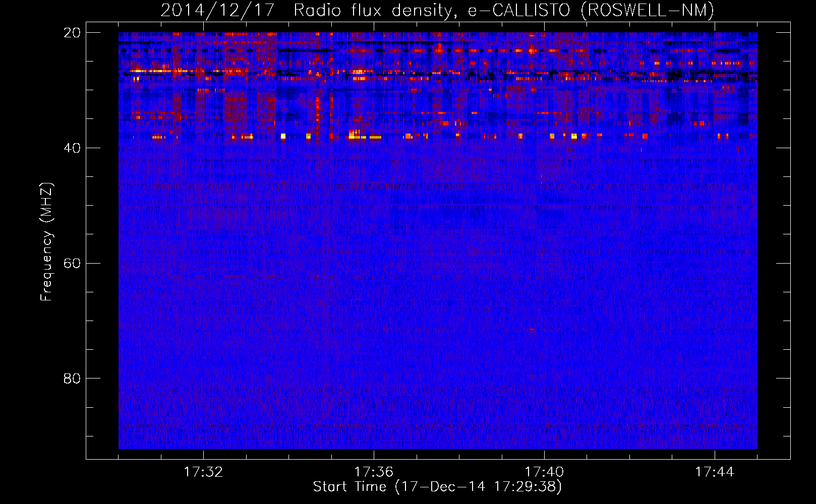The height and width of the screenshot is (504, 816).
Task: Click the 17:32 time tick label
Action: tap(203, 472)
